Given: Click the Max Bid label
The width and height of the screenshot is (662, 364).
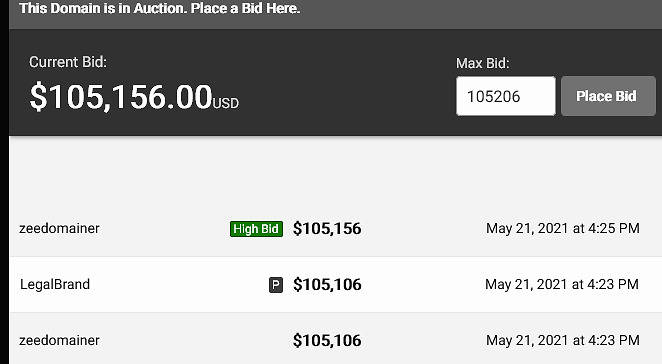Looking at the screenshot, I should click(x=483, y=63).
